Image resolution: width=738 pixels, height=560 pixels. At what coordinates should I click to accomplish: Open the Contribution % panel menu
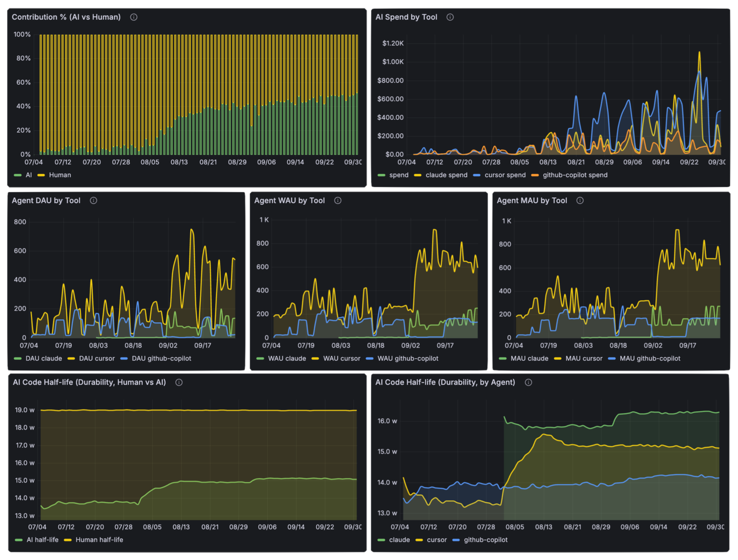(66, 17)
